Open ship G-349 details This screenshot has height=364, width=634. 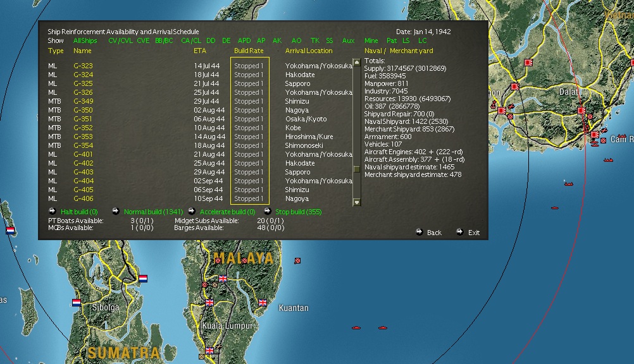(x=83, y=101)
